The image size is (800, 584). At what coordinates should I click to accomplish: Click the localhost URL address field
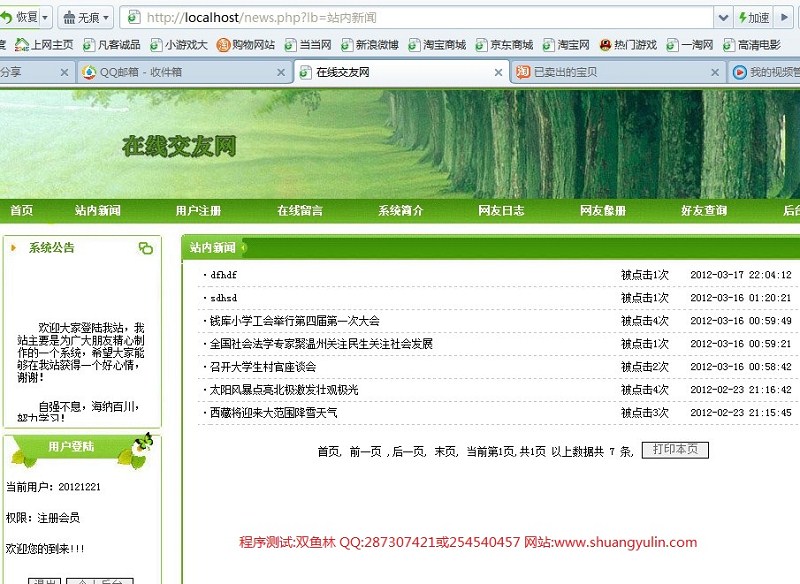pyautogui.click(x=416, y=18)
